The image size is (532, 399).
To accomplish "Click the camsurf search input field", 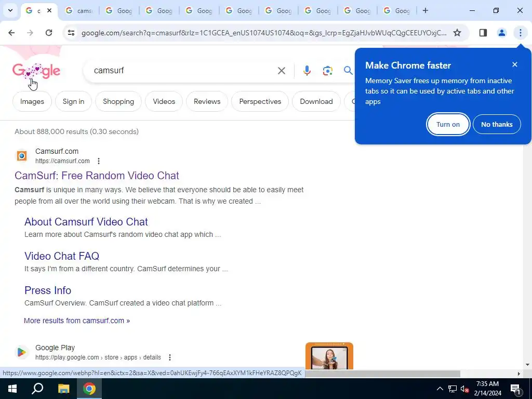I will pos(183,71).
